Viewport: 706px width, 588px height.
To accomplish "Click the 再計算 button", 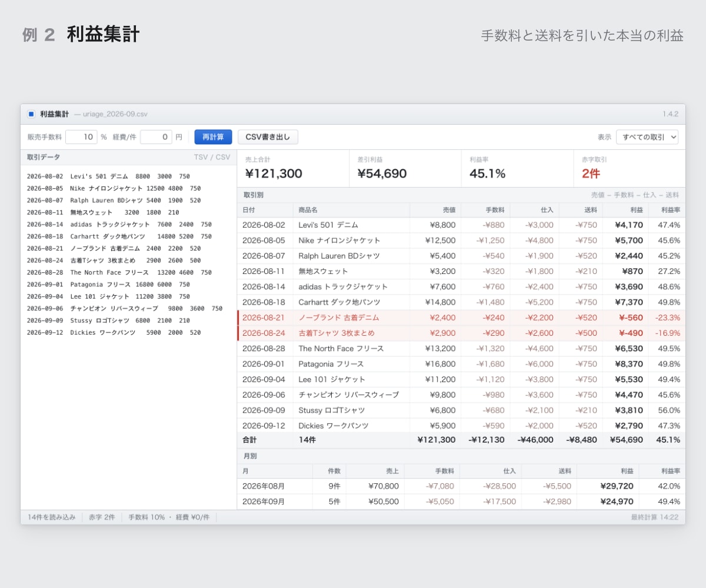I will (x=213, y=137).
